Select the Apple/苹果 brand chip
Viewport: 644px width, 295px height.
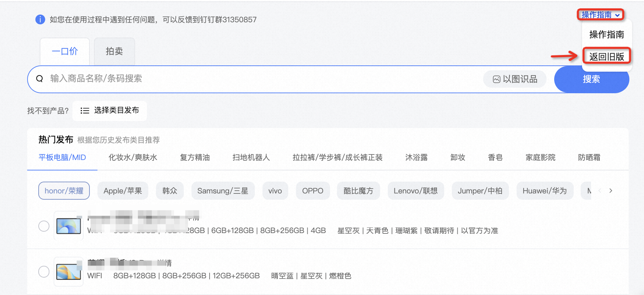click(123, 191)
